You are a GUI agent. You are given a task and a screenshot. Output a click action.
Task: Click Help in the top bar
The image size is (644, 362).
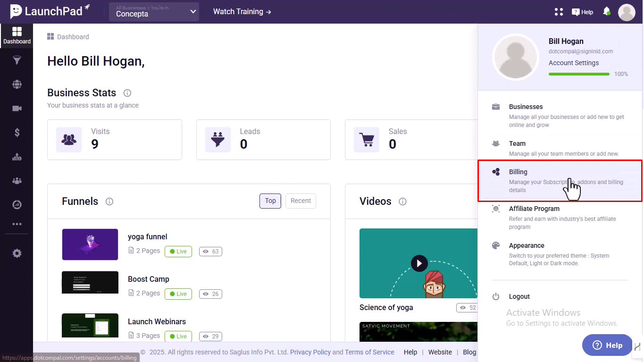pos(583,12)
